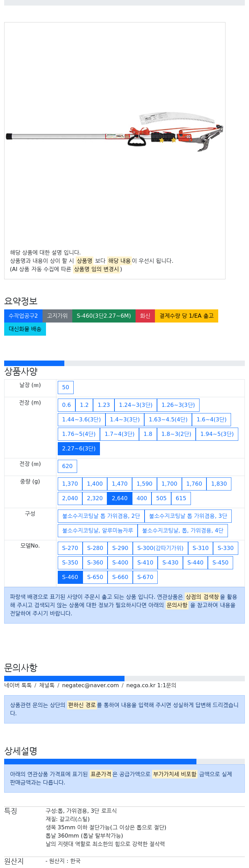Screen dimensions: 249x868
Task: Click the green S-460(3단2.27~6M) tag
Action: pos(104,316)
